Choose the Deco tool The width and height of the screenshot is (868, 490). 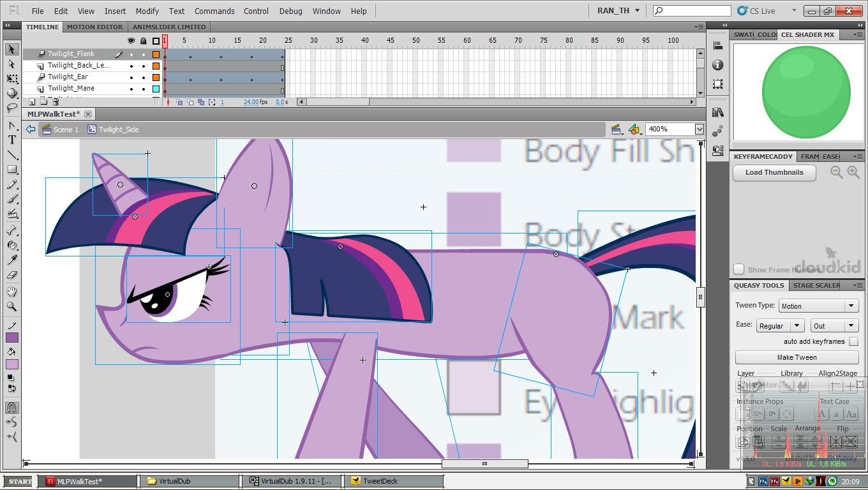[x=12, y=214]
